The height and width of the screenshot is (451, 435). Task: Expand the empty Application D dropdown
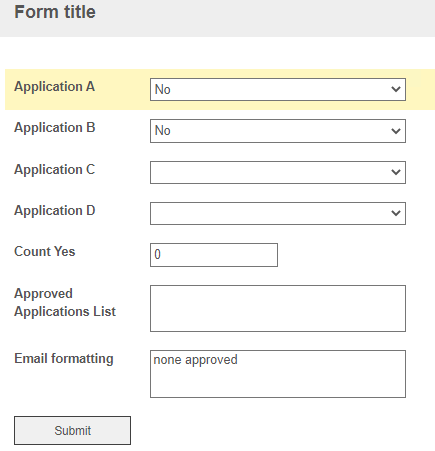[x=278, y=213]
